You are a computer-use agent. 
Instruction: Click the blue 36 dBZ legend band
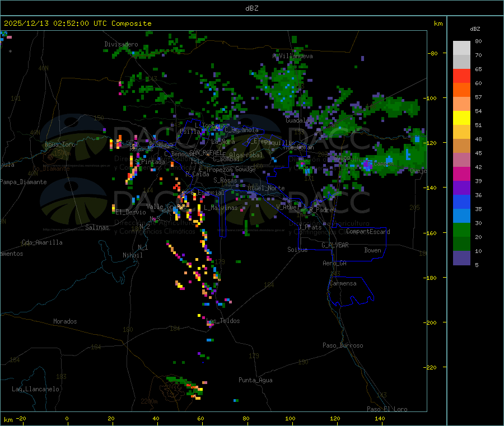pyautogui.click(x=461, y=202)
